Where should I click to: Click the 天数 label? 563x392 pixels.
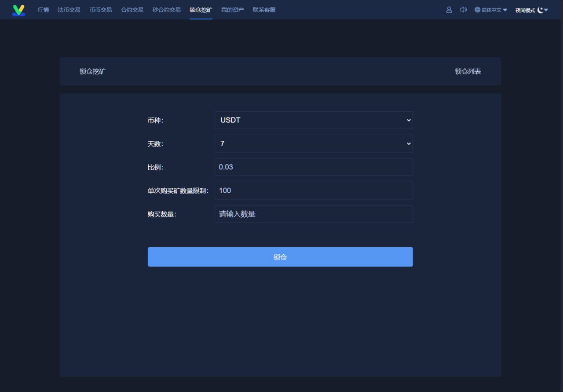click(155, 143)
